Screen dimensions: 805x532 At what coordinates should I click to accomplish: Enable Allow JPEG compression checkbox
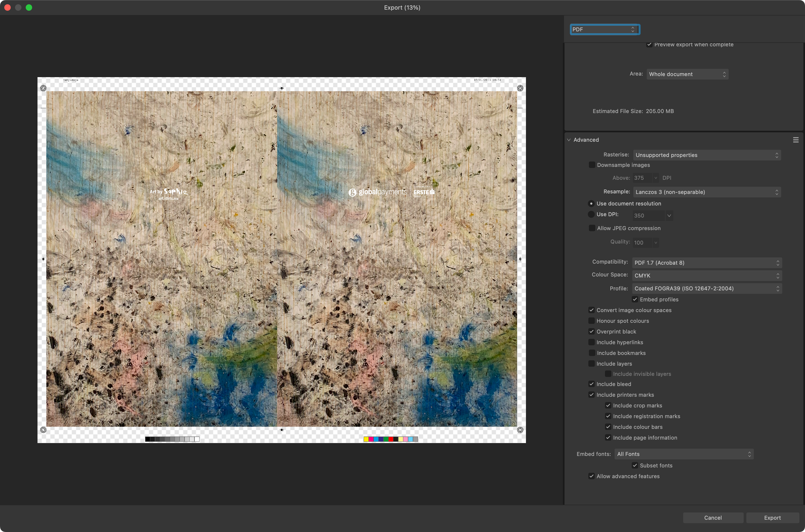(592, 228)
